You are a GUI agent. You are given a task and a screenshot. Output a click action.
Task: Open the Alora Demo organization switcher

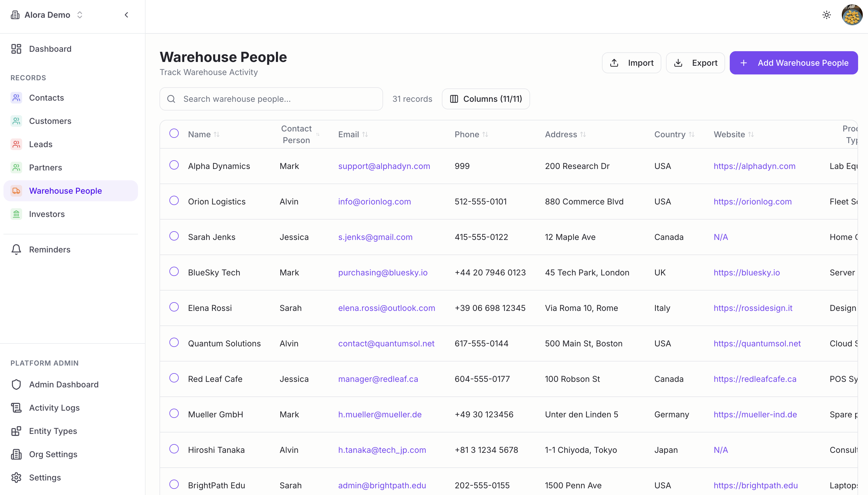(48, 15)
